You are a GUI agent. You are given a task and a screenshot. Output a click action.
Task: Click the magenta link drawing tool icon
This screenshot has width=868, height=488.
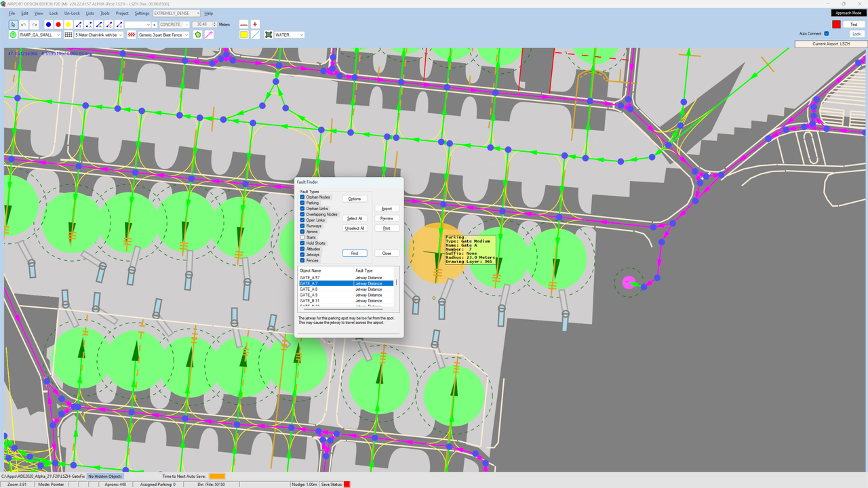point(209,35)
